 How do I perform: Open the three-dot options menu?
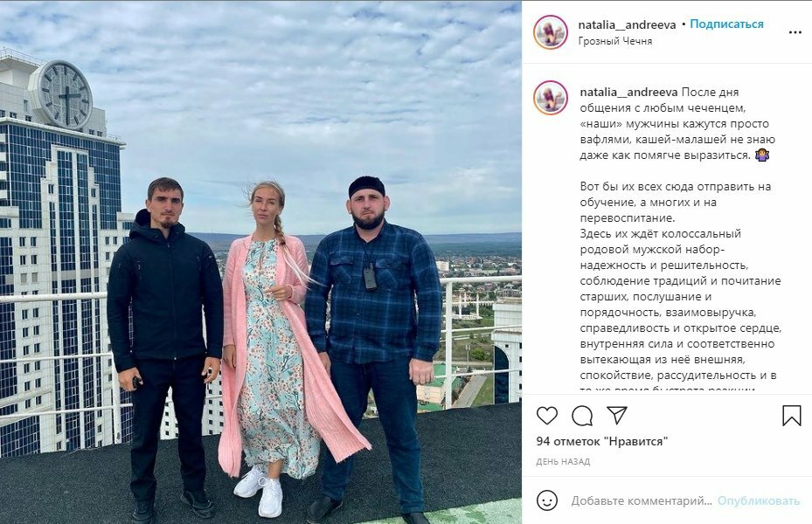795,32
